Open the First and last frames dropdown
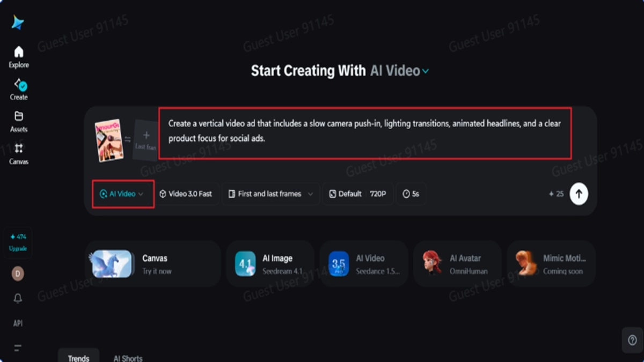 [x=270, y=194]
